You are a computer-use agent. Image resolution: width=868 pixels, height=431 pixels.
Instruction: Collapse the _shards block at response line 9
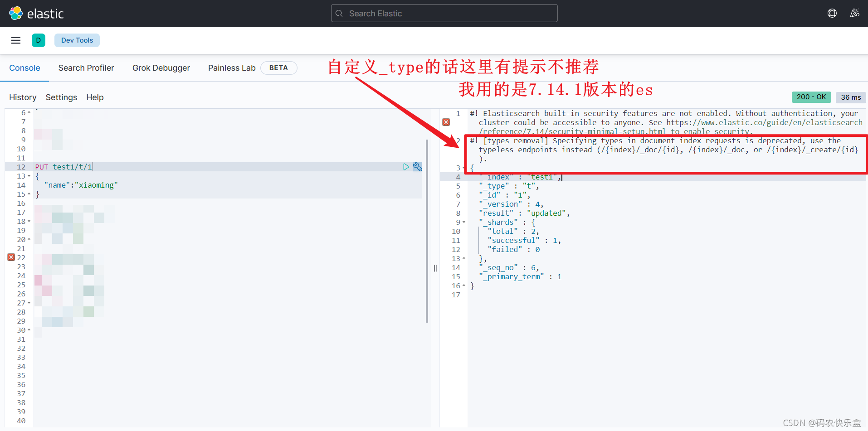click(464, 222)
